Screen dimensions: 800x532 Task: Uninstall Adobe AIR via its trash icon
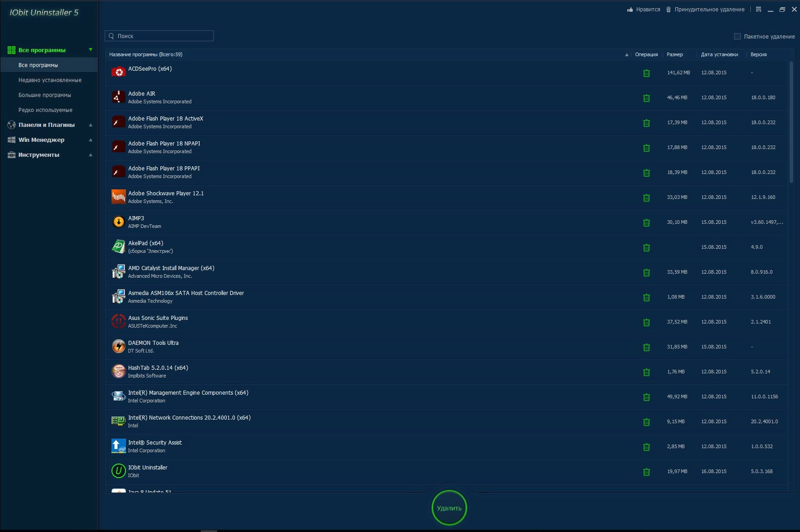coord(646,98)
